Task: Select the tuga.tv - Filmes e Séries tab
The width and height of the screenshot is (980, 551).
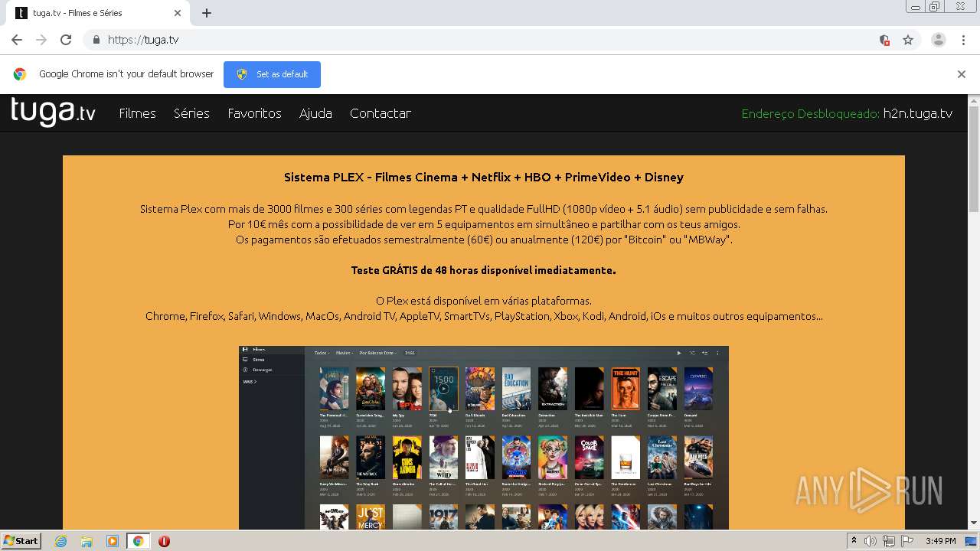Action: pyautogui.click(x=96, y=13)
